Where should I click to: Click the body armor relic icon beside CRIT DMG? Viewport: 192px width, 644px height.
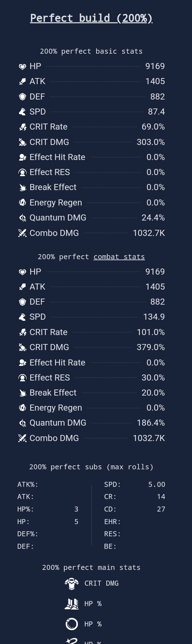[x=72, y=584]
